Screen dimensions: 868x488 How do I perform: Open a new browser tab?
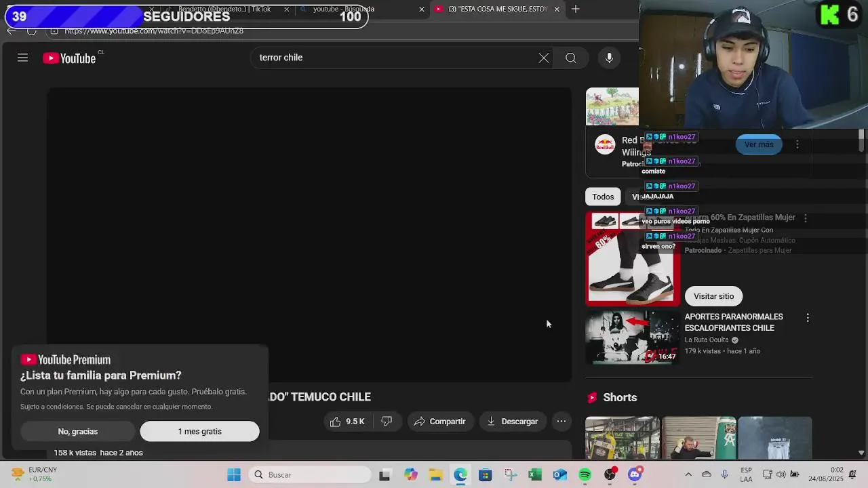(x=575, y=9)
